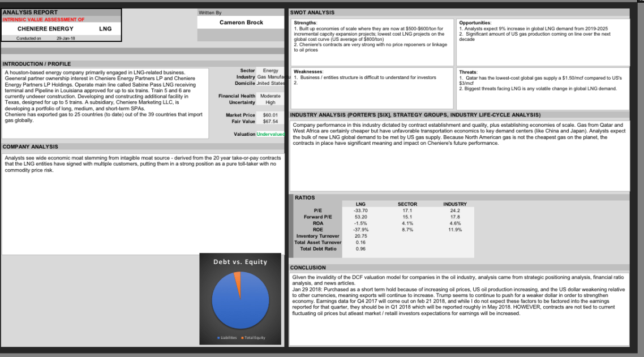Click the LNG P/E value -33.70

tap(360, 210)
